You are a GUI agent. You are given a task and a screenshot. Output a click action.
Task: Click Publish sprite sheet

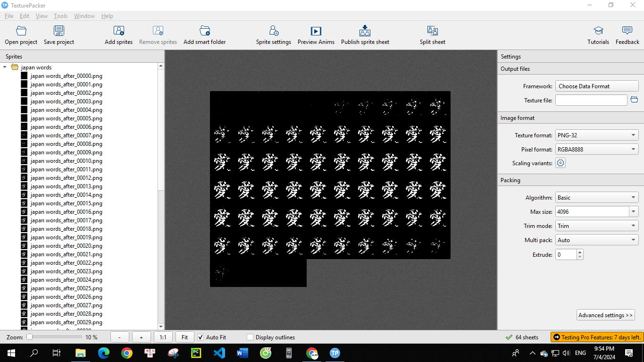tap(365, 34)
